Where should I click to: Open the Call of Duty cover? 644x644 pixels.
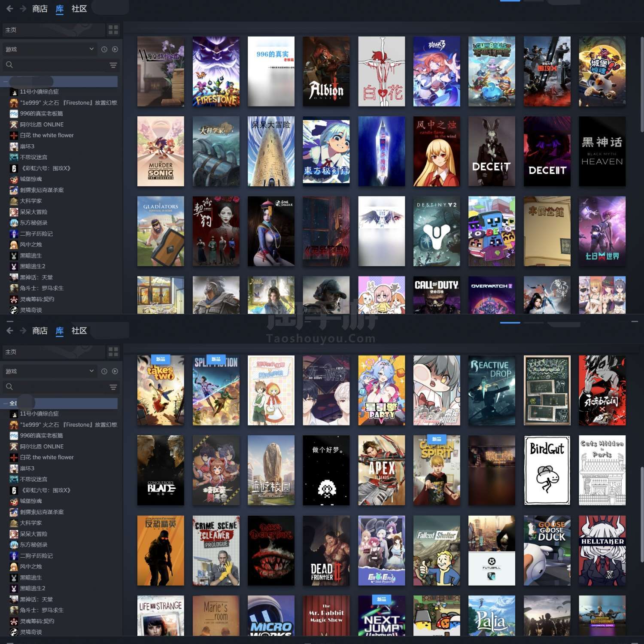[x=437, y=295]
